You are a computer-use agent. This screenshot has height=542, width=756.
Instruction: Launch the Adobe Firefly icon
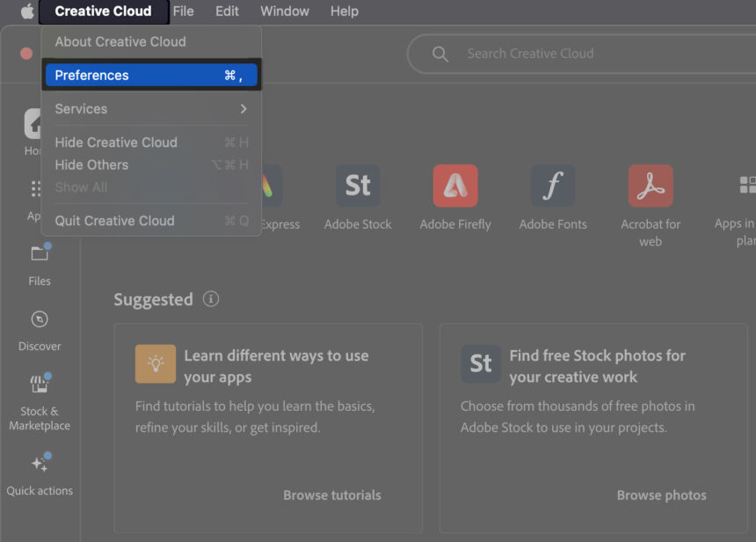point(455,187)
